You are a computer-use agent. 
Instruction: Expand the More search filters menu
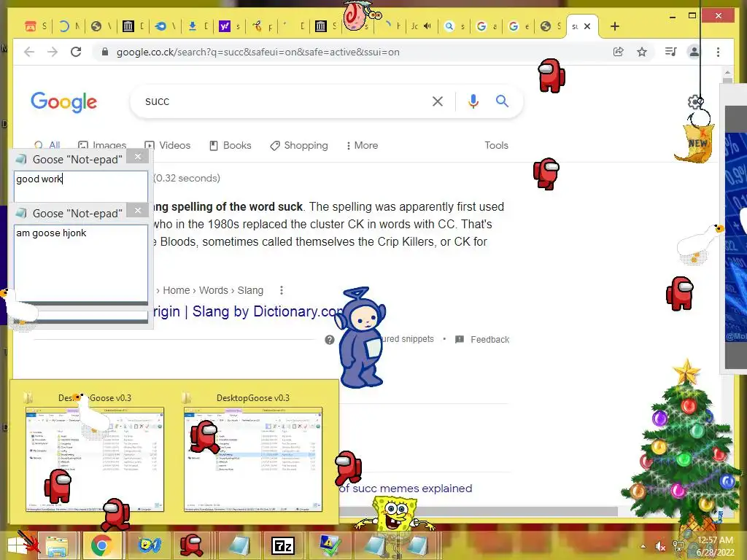click(362, 145)
